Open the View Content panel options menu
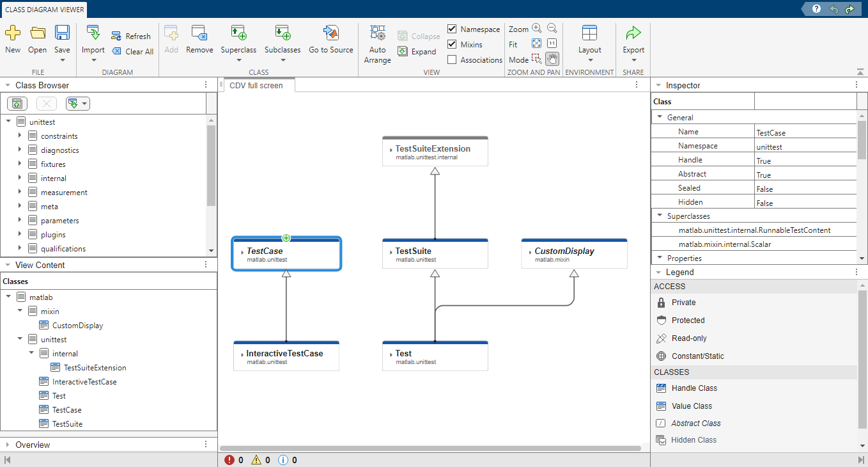The width and height of the screenshot is (868, 467). coord(205,265)
